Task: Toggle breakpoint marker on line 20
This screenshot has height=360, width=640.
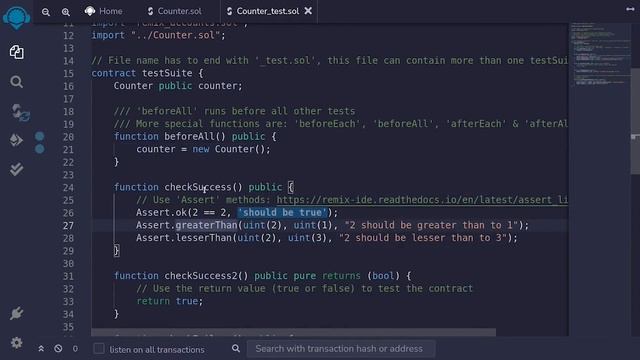Action: pyautogui.click(x=40, y=136)
